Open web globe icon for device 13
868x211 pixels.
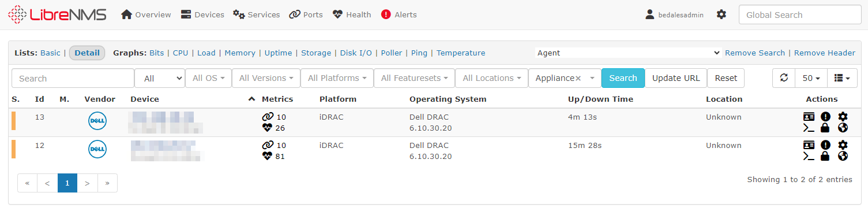tap(843, 128)
